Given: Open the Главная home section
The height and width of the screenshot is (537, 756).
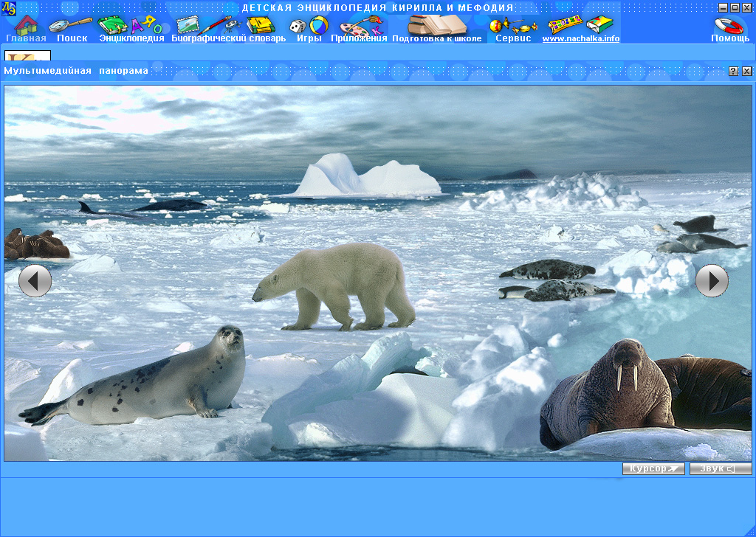Looking at the screenshot, I should [x=26, y=28].
